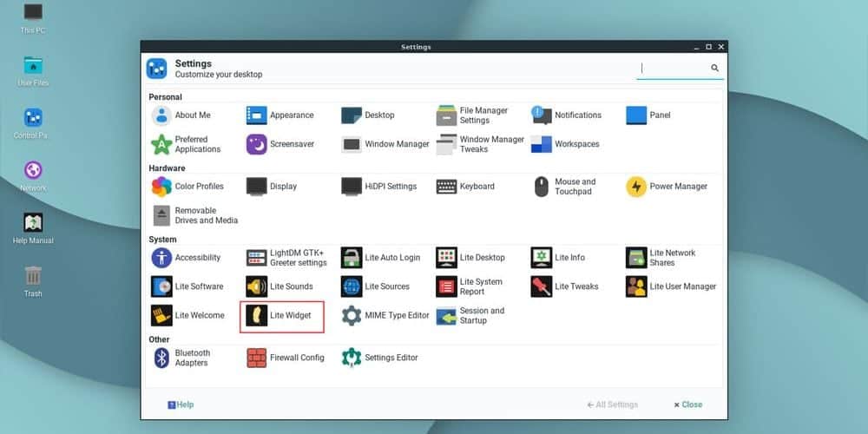
Task: Open MIME Type Editor
Action: pos(385,316)
